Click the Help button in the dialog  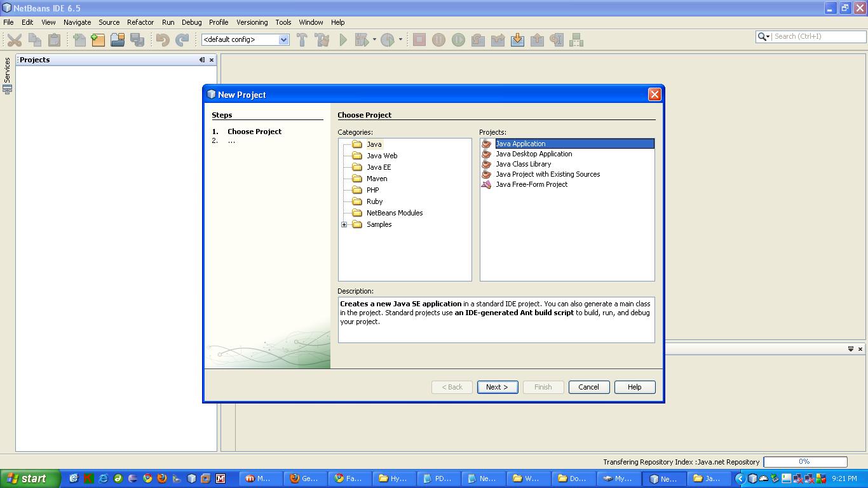634,387
